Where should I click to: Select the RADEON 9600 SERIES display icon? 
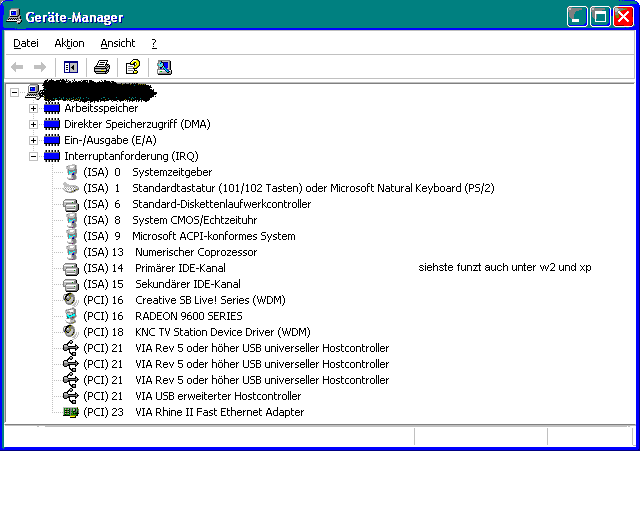click(70, 316)
